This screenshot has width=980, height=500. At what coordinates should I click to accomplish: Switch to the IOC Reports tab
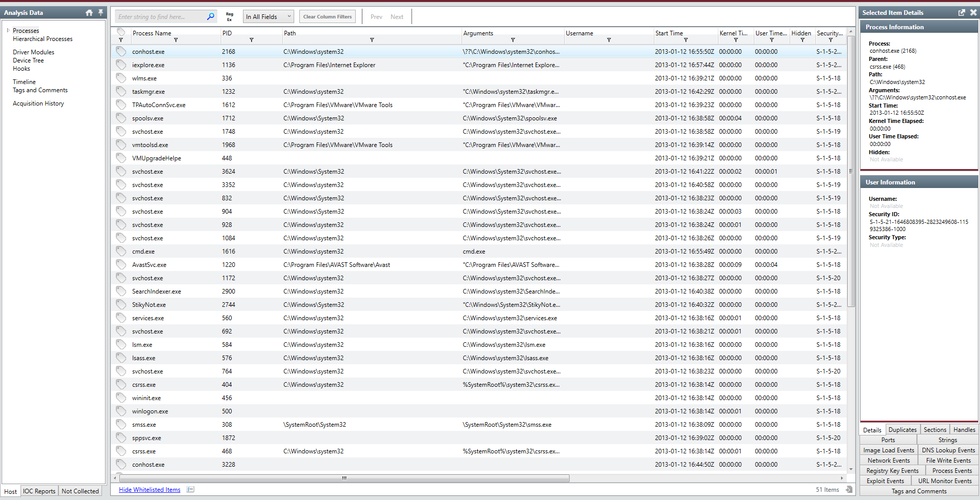click(x=39, y=491)
